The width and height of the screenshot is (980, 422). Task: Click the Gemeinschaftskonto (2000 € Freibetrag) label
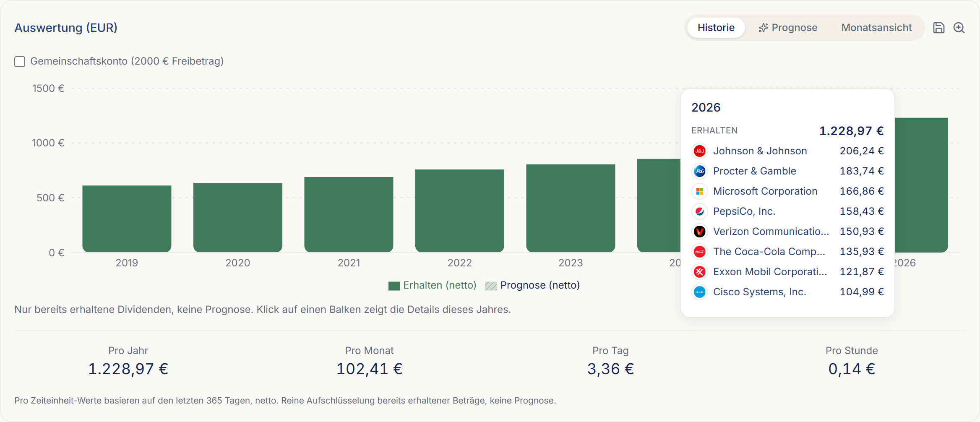(x=127, y=61)
